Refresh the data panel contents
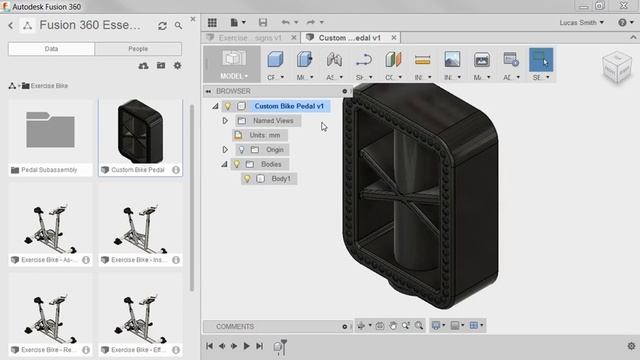The width and height of the screenshot is (640, 360). click(162, 26)
